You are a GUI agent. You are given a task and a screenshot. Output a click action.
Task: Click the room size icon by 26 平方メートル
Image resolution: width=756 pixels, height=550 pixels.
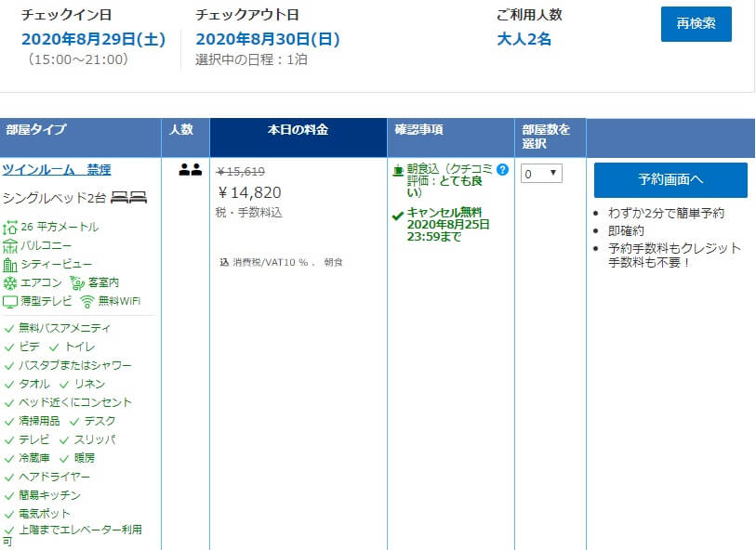(9, 228)
